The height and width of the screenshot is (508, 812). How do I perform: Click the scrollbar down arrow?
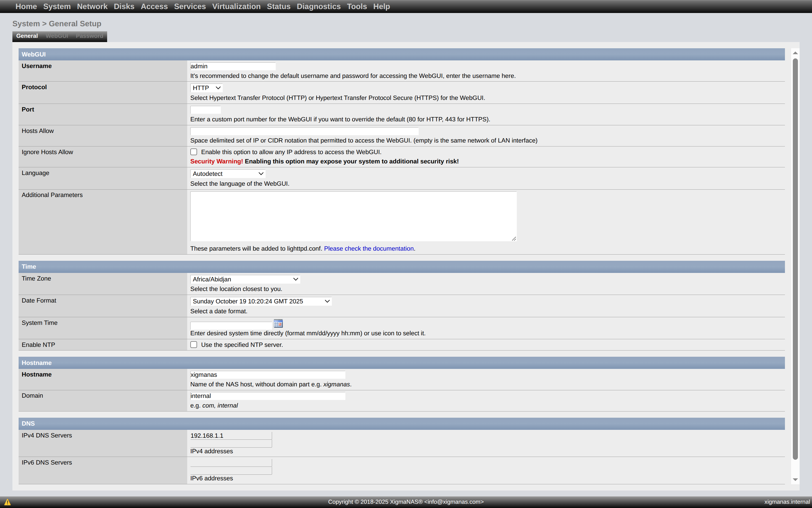pyautogui.click(x=795, y=479)
